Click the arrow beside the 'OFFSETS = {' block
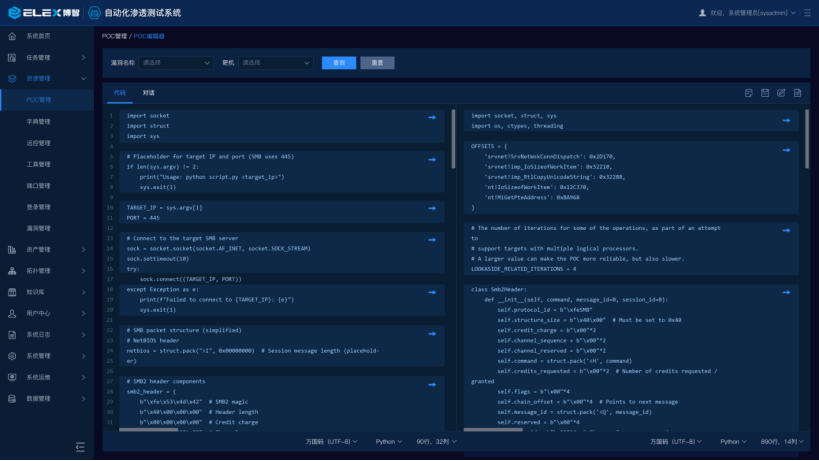Image resolution: width=819 pixels, height=461 pixels. tap(786, 150)
